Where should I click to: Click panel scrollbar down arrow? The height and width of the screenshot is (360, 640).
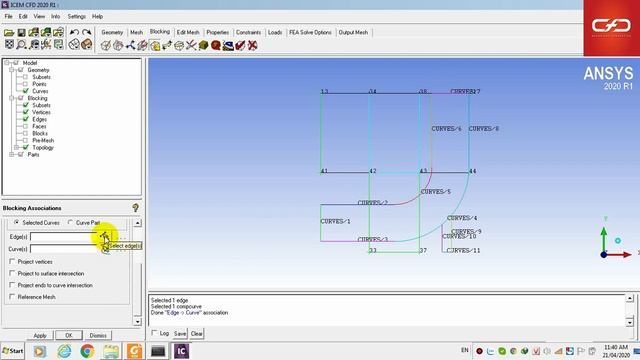tap(138, 321)
